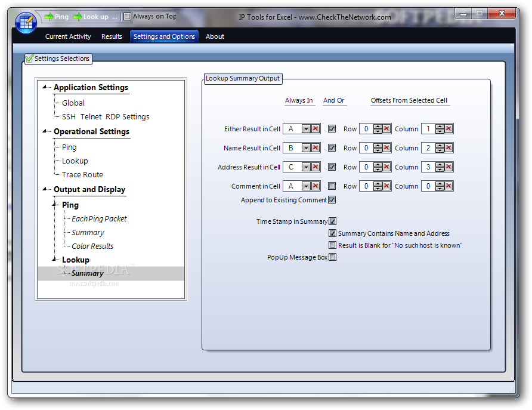Click the Ping green arrow toolbar button
This screenshot has height=410, width=532.
coord(57,17)
